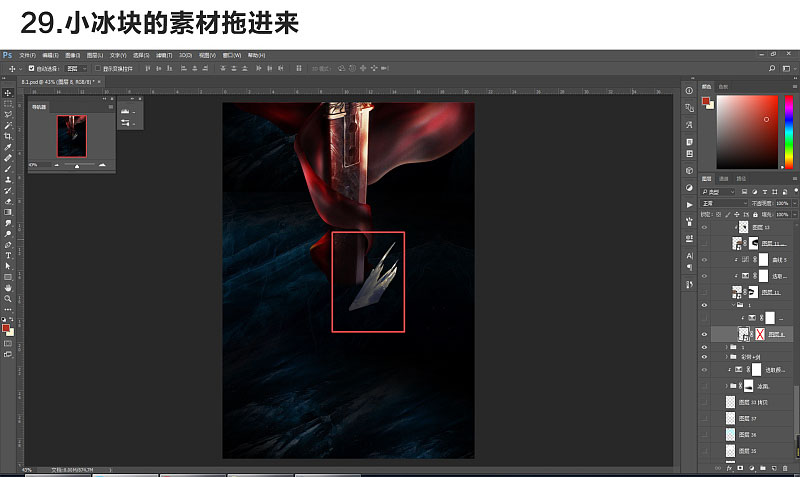Click the distribute spacing icon in options bar

tap(299, 68)
